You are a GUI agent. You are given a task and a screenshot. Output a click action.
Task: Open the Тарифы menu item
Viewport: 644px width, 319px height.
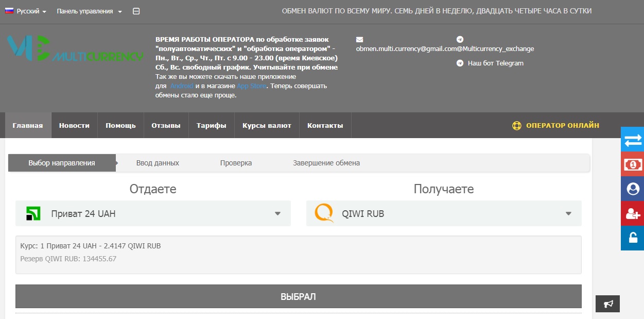point(211,126)
